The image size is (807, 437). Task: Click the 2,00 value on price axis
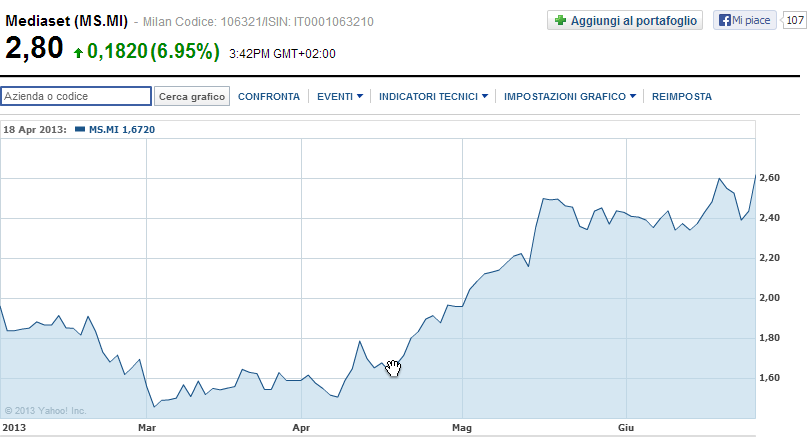pyautogui.click(x=770, y=298)
